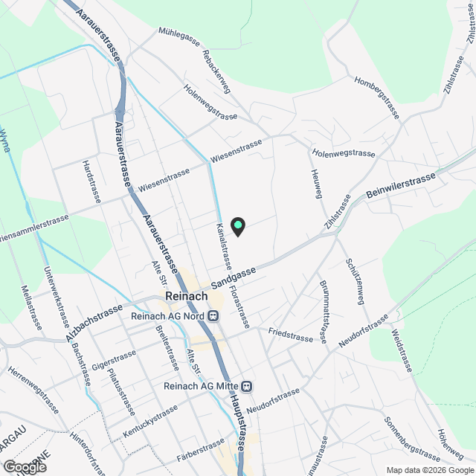The image size is (476, 476).
Task: Click the Sandgasse street label
Action: [x=234, y=278]
